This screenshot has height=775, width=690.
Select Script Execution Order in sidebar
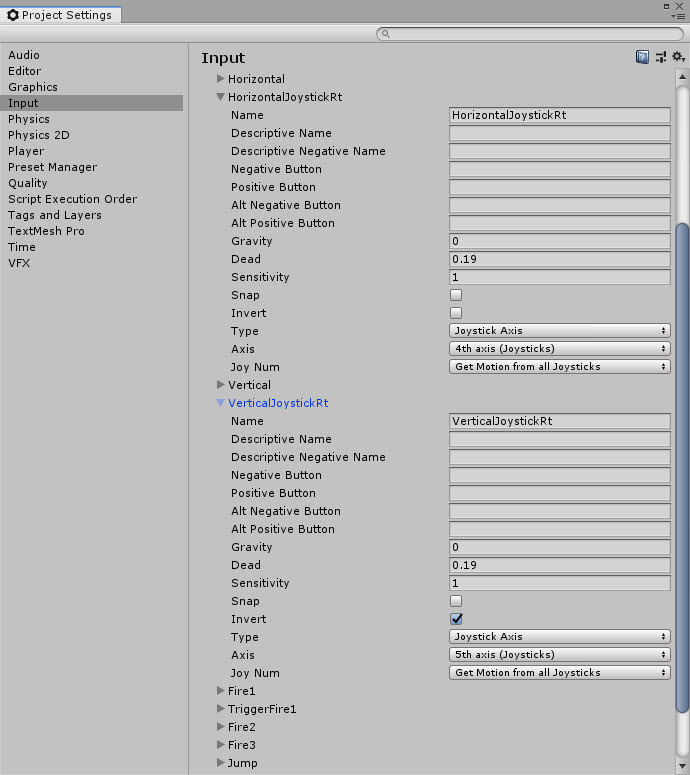click(x=72, y=199)
